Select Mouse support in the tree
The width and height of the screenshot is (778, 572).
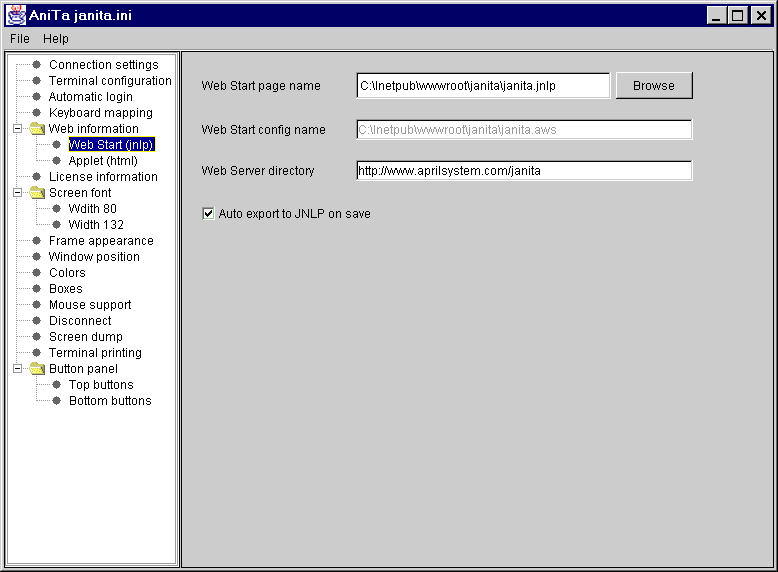pyautogui.click(x=90, y=305)
